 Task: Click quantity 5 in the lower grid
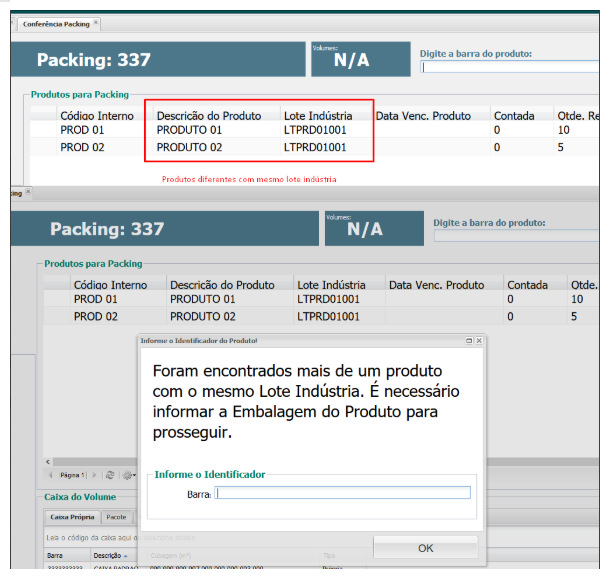point(574,316)
